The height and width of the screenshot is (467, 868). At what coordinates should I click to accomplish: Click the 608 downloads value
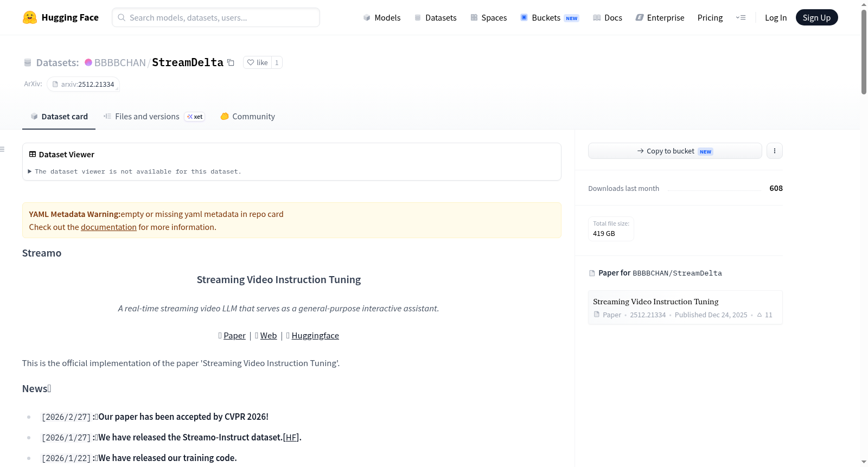click(x=776, y=188)
